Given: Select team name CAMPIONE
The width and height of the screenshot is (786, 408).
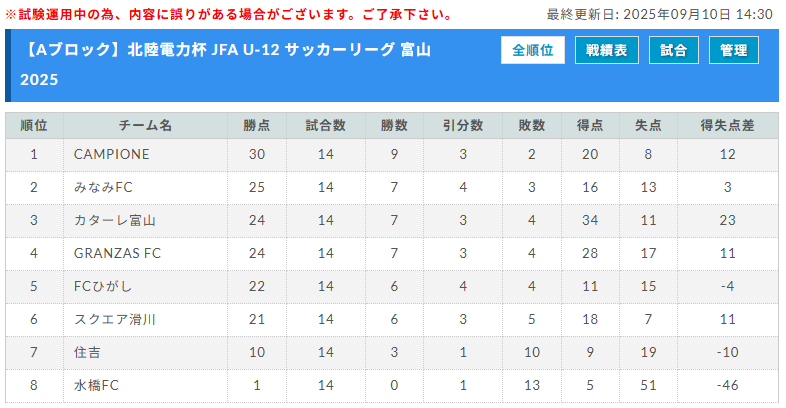Looking at the screenshot, I should 112,154.
